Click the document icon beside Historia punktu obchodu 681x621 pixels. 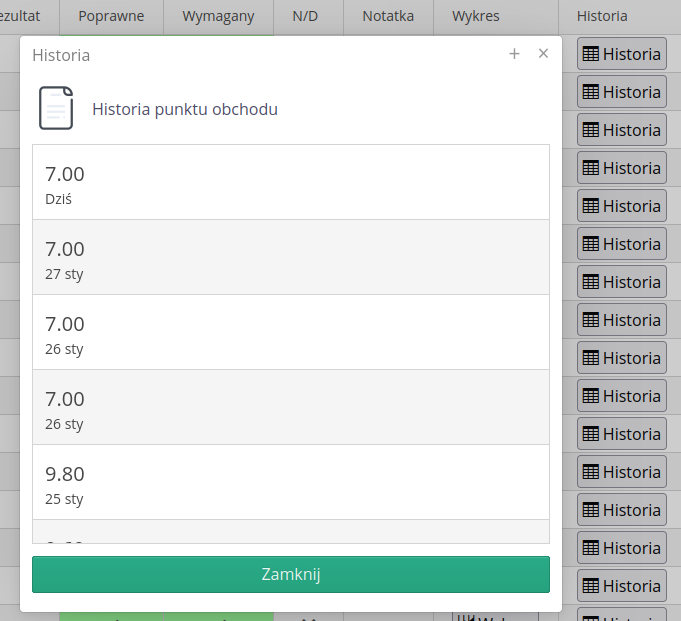56,108
